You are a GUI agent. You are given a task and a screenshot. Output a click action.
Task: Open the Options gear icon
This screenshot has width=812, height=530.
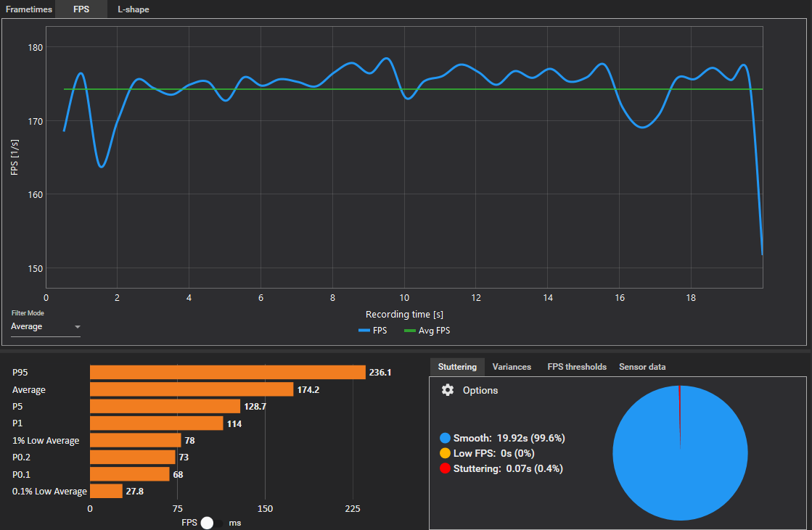click(x=448, y=390)
